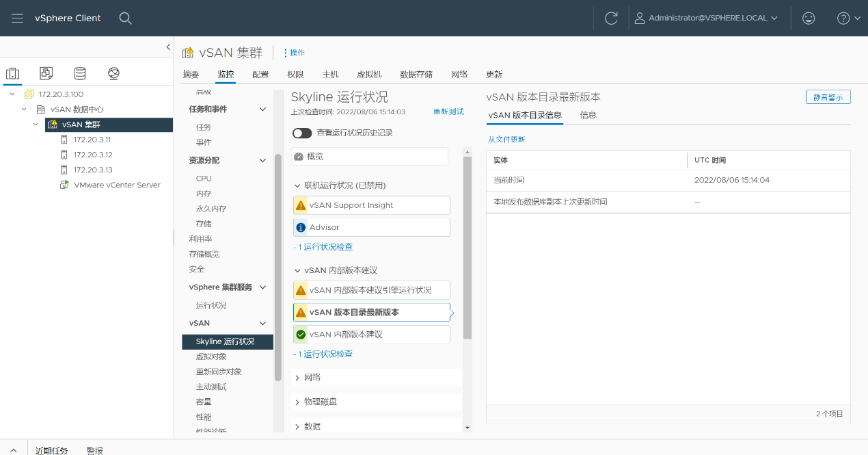Open 事件 in monitor menu
Screen dimensions: 868x455
coord(204,142)
